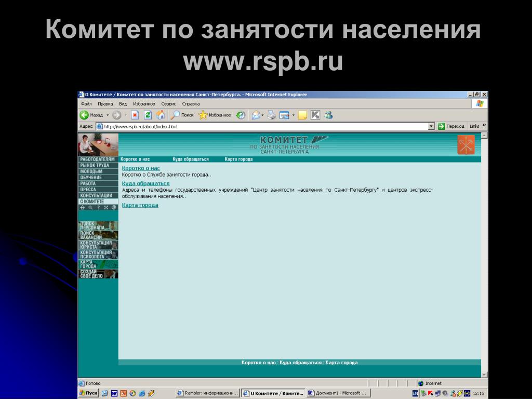Screen dimensions: 532x399
Task: Click the red K tray icon
Action: [x=430, y=393]
